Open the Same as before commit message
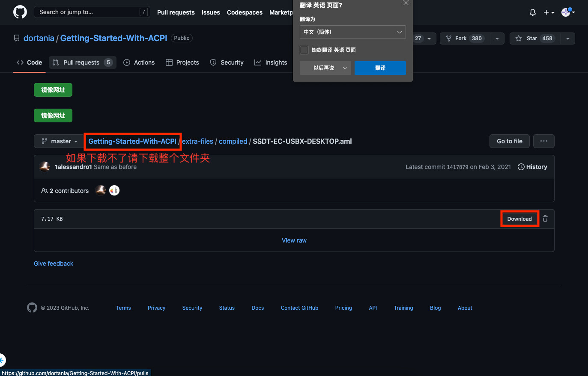The height and width of the screenshot is (376, 588). (115, 167)
